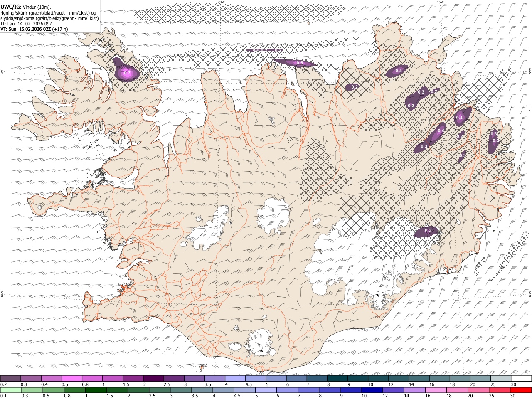Select the purple 1.5 swatch, upper scale
The width and height of the screenshot is (532, 399).
coord(133,379)
